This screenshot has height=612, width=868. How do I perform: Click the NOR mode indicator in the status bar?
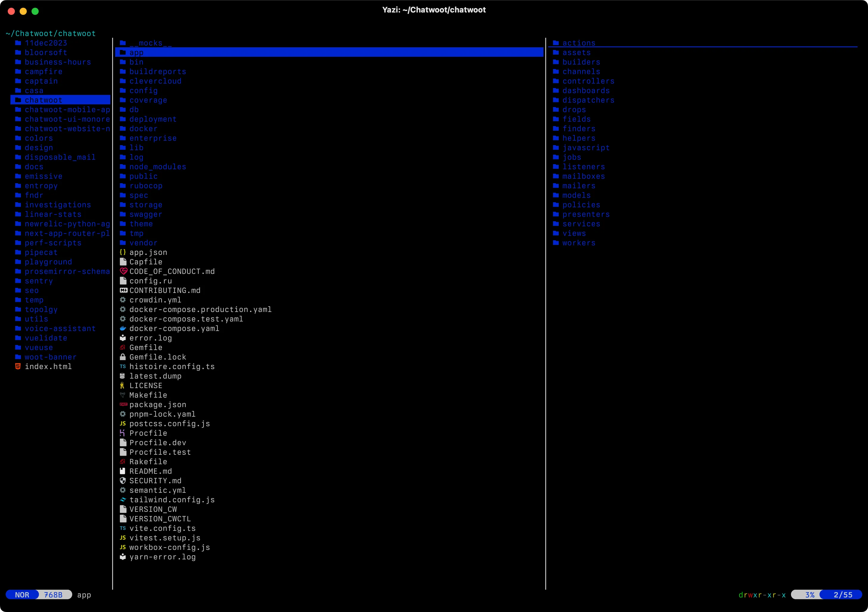22,595
